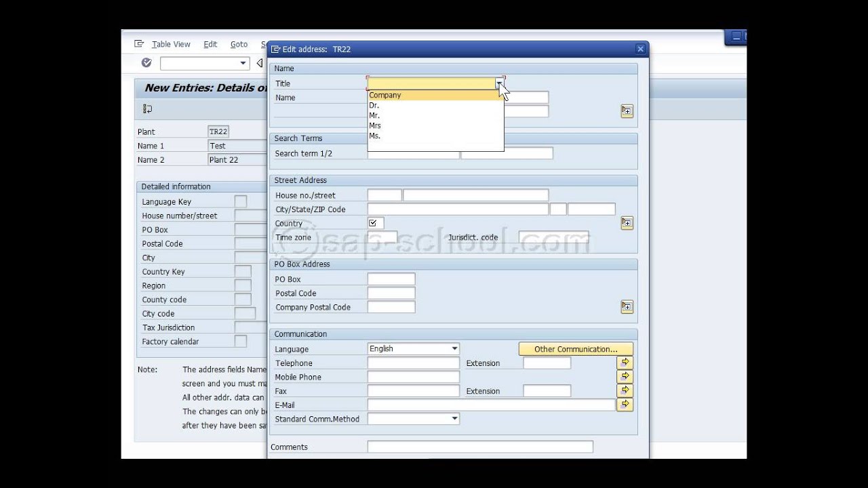
Task: Click the PO Box input in dialog
Action: pos(391,279)
